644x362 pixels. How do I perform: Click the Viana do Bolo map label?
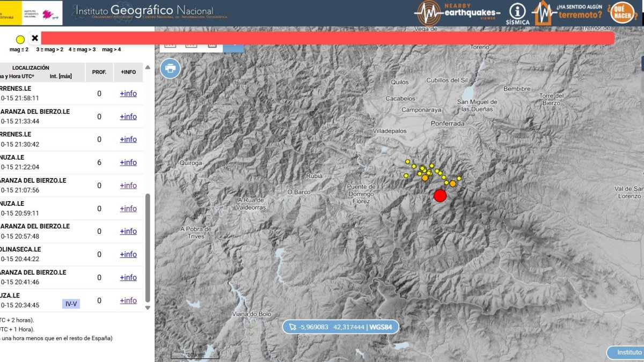[252, 314]
